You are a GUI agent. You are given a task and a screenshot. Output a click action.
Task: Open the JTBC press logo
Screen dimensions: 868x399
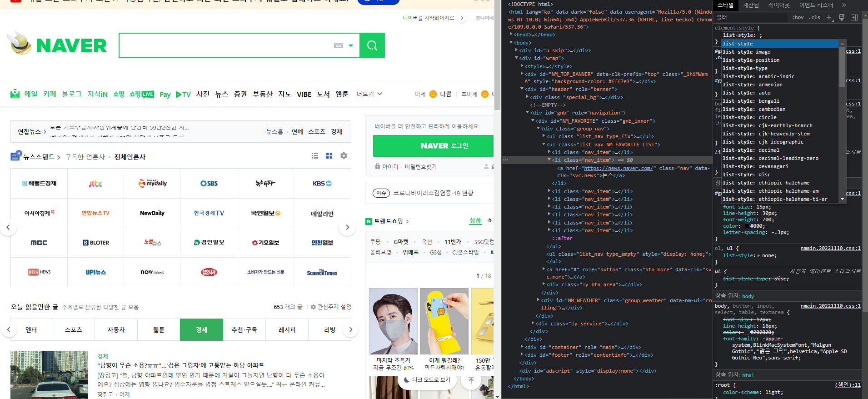95,184
